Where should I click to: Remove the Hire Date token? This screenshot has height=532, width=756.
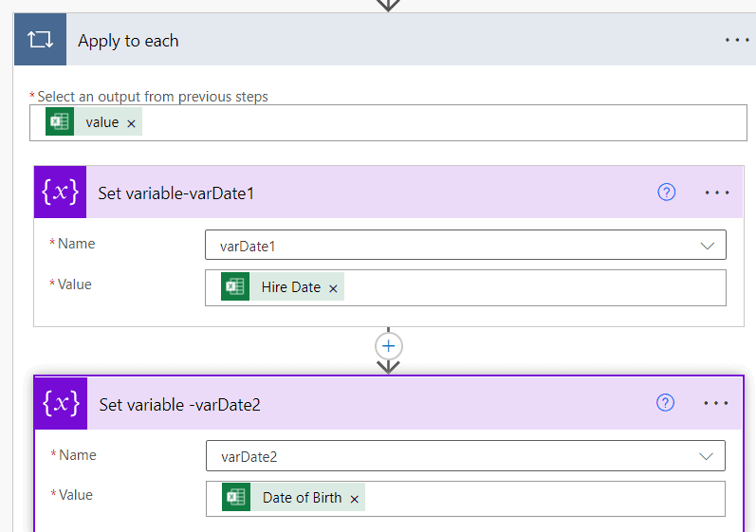point(333,288)
